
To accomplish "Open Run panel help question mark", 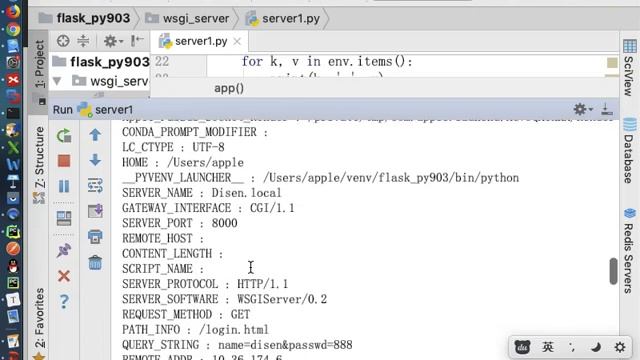I will (x=64, y=302).
